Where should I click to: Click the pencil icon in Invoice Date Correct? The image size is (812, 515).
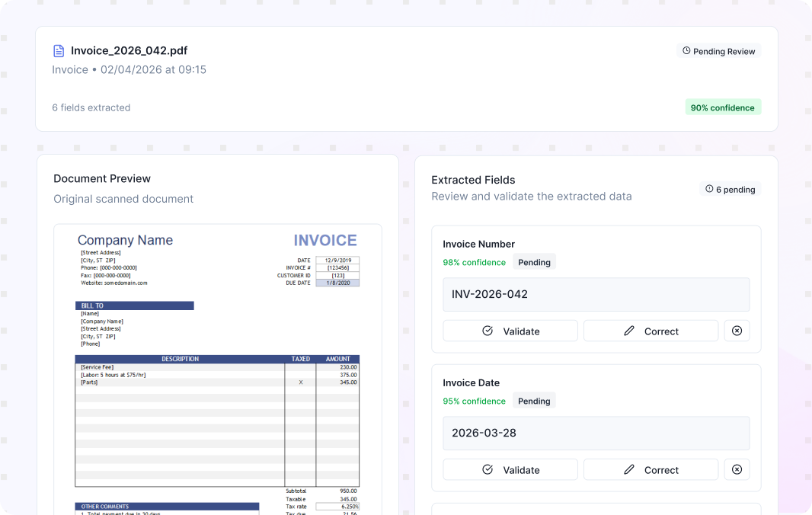(628, 469)
